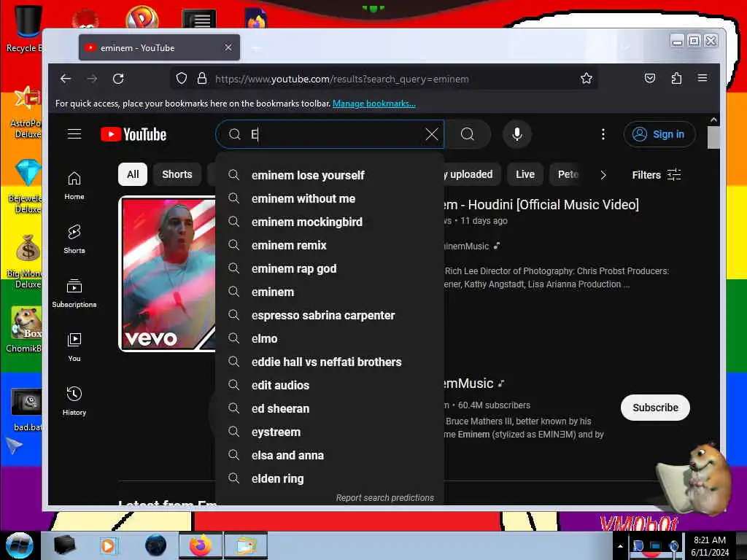The height and width of the screenshot is (560, 747).
Task: Start voice search with microphone
Action: [x=517, y=134]
